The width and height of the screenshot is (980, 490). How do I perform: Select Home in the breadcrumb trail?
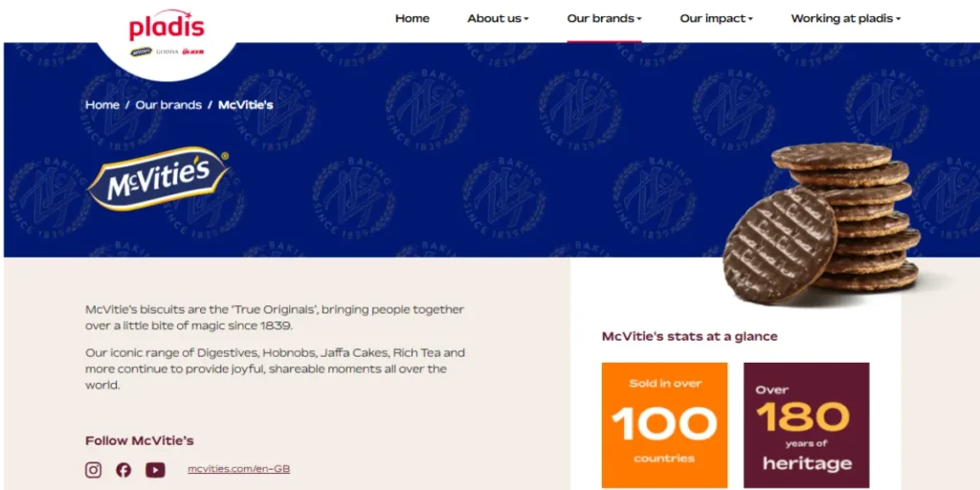pyautogui.click(x=102, y=104)
